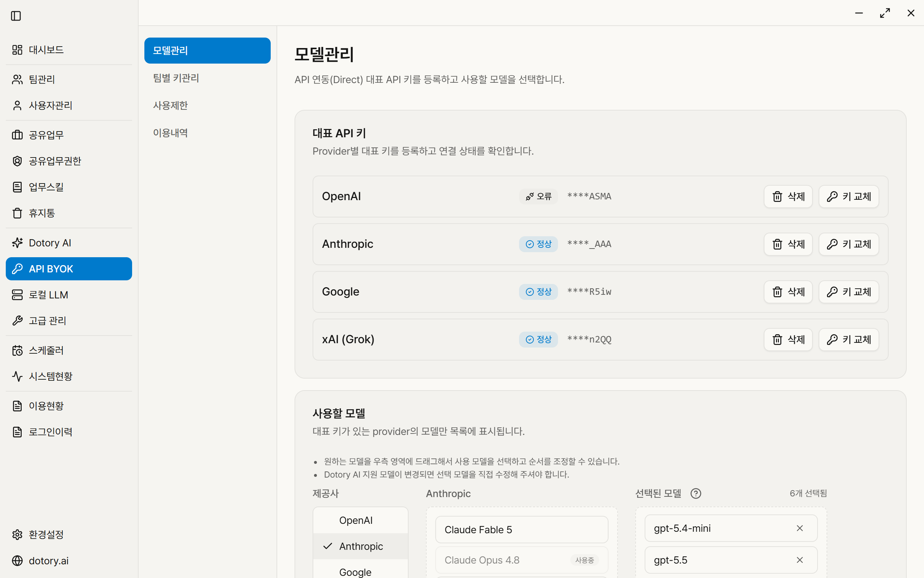Go to 팀관리 in sidebar
Viewport: 924px width, 578px height.
(x=69, y=79)
